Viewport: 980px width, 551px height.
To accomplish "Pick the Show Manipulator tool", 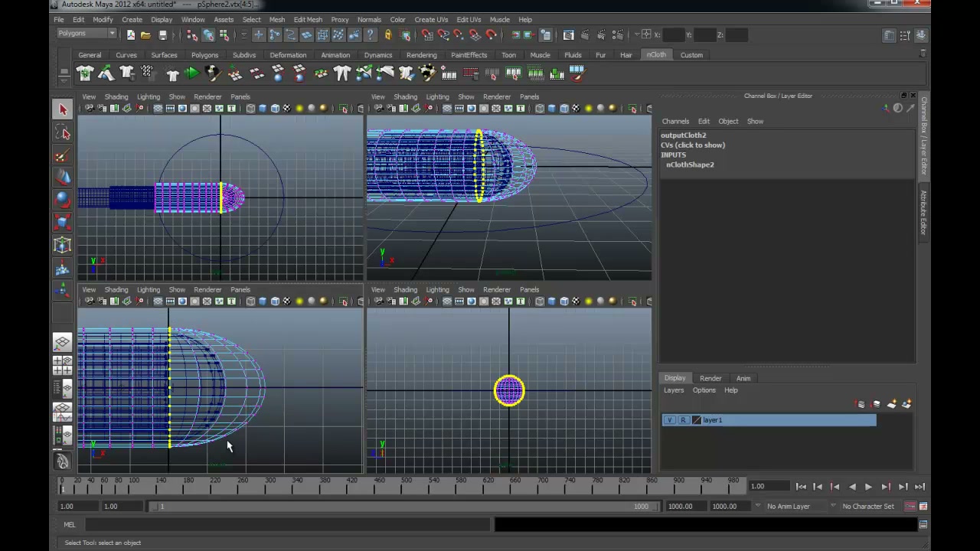I will click(63, 290).
